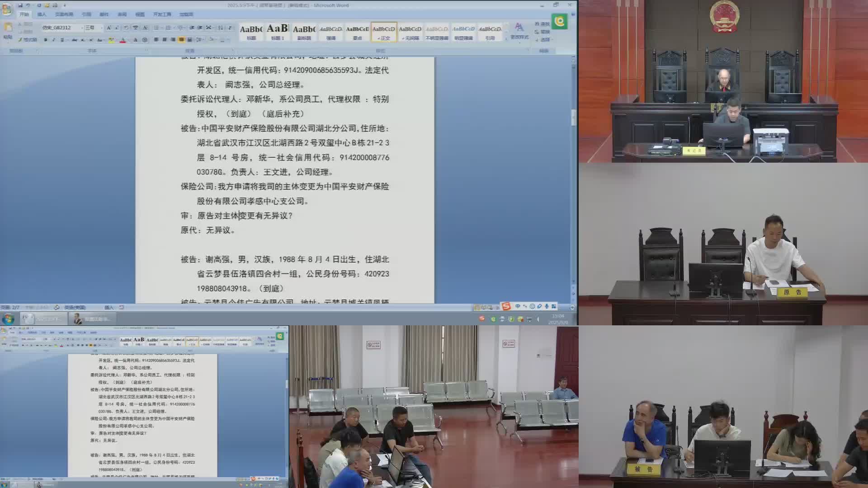Toggle the show paragraph marks icon
The image size is (868, 488).
coord(230,28)
